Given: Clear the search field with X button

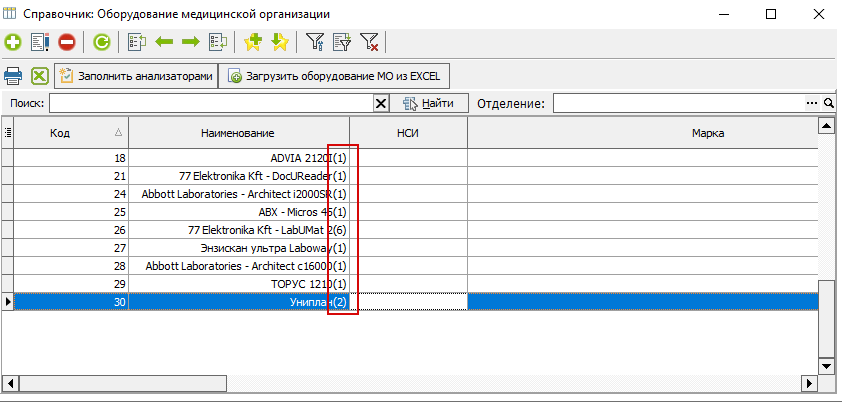Looking at the screenshot, I should [x=381, y=104].
